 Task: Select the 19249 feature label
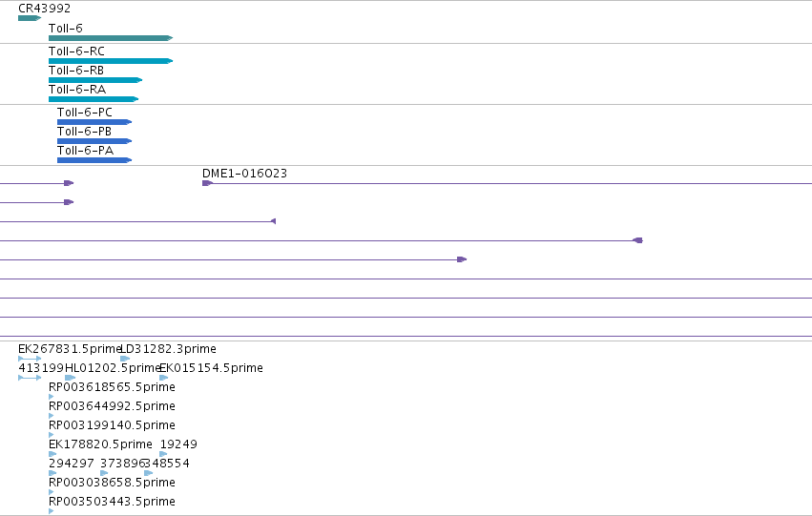[178, 444]
